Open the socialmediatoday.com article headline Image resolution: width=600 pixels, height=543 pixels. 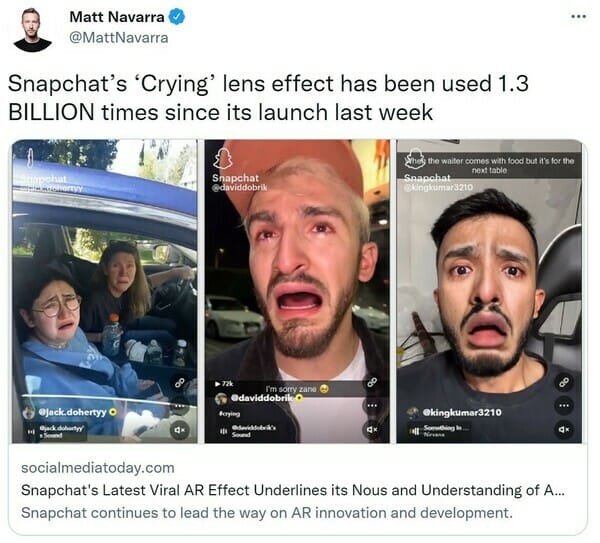pos(293,490)
